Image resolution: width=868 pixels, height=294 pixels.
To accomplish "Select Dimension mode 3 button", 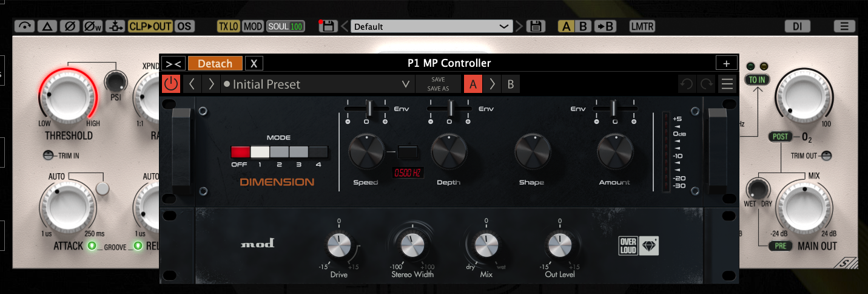I will [298, 152].
